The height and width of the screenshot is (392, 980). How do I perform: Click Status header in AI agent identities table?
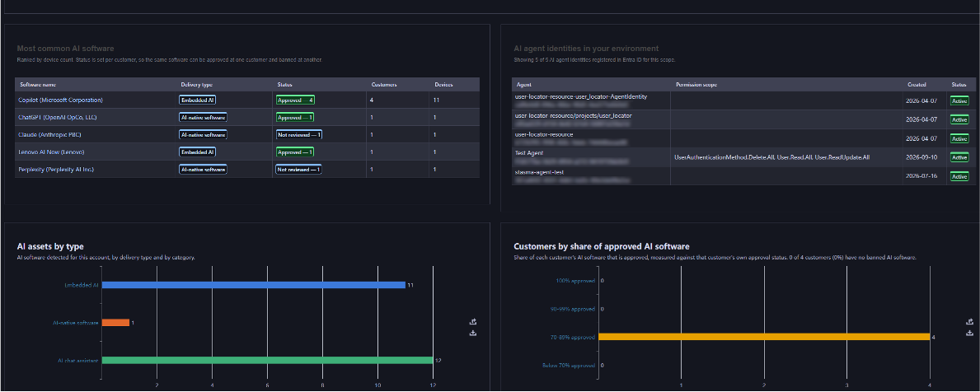[x=959, y=84]
